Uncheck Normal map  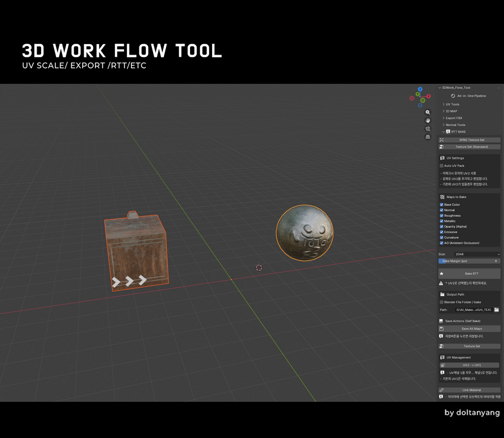(441, 210)
